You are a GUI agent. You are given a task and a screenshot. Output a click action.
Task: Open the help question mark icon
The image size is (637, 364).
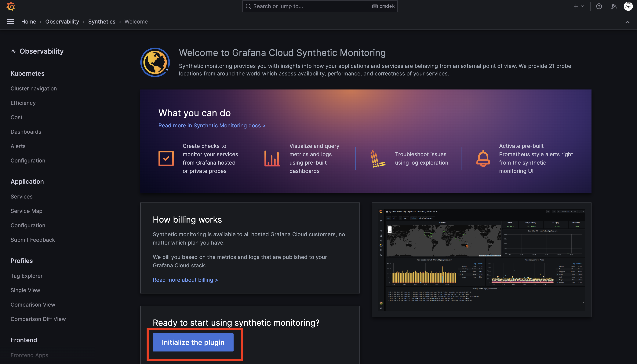coord(599,6)
